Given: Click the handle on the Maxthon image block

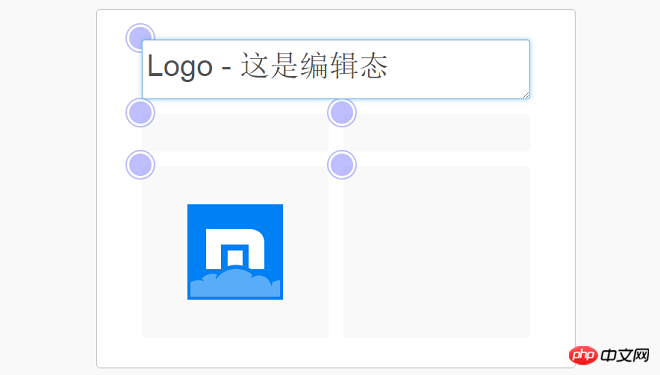Looking at the screenshot, I should tap(140, 165).
